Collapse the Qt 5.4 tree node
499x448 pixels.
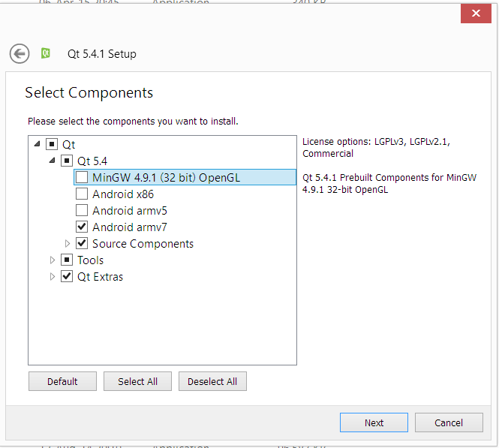(x=53, y=161)
